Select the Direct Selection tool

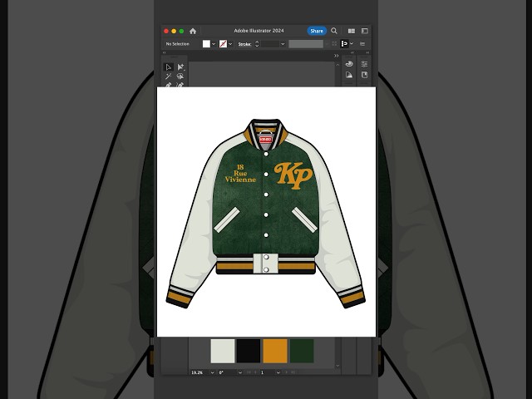(x=180, y=67)
